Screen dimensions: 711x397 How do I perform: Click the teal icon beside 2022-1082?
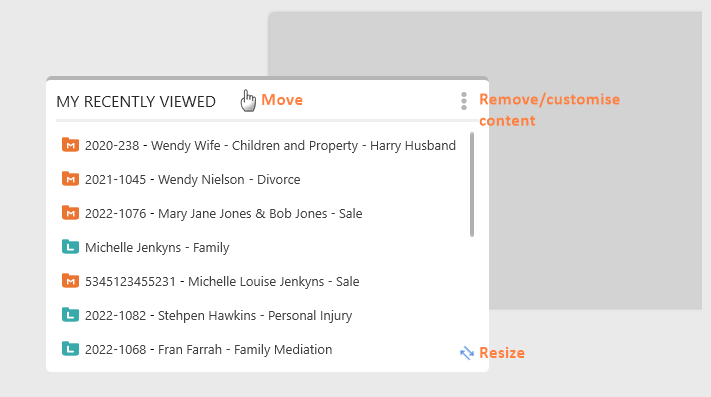pyautogui.click(x=70, y=315)
